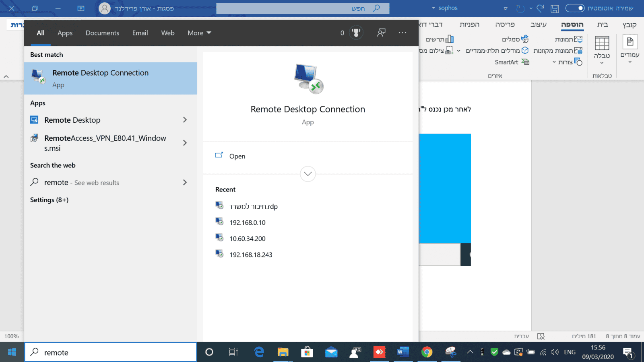The width and height of the screenshot is (644, 362).
Task: Open Quick Access Toolbar customize dropdown
Action: (506, 8)
